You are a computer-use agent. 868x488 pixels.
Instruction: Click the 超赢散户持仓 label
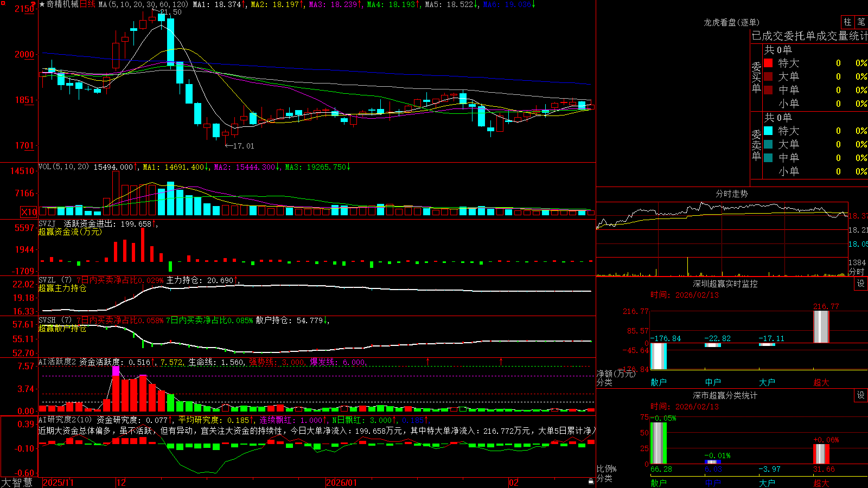point(62,328)
